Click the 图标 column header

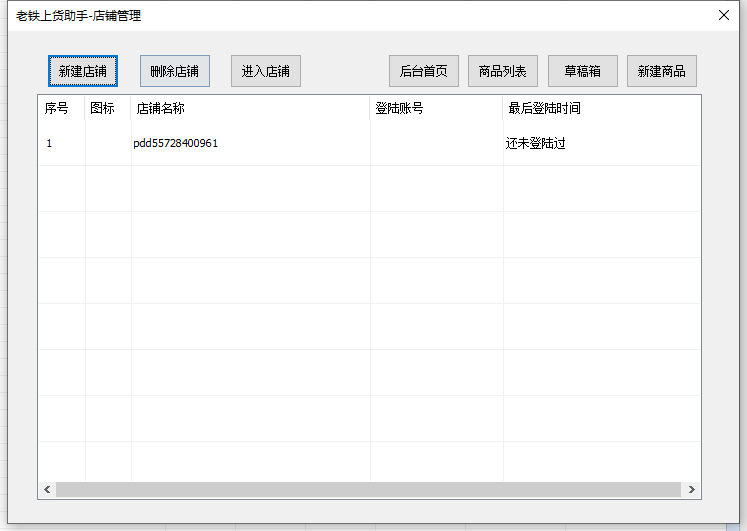(x=108, y=108)
